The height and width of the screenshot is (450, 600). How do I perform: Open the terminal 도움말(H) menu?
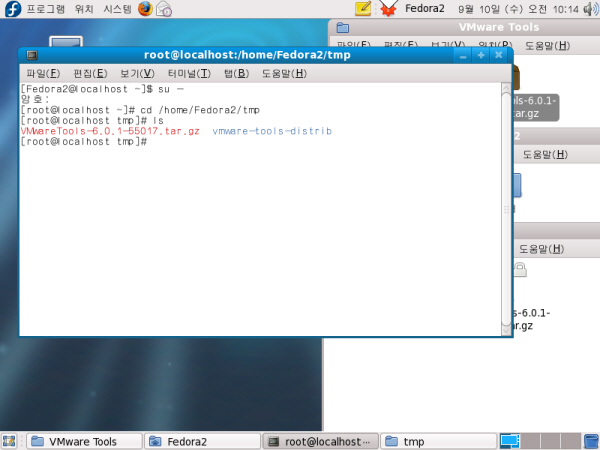pos(284,73)
